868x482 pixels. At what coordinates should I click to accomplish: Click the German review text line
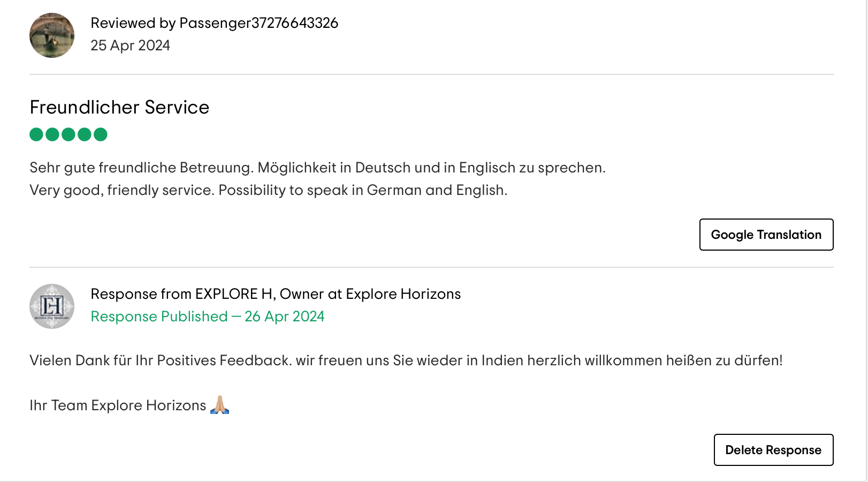317,168
